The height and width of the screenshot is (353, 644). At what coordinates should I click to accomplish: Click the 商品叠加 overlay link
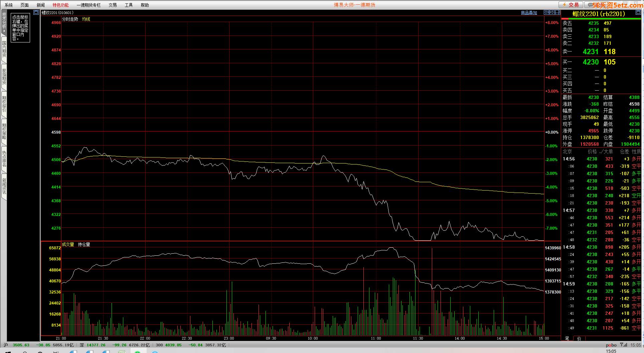(x=529, y=13)
